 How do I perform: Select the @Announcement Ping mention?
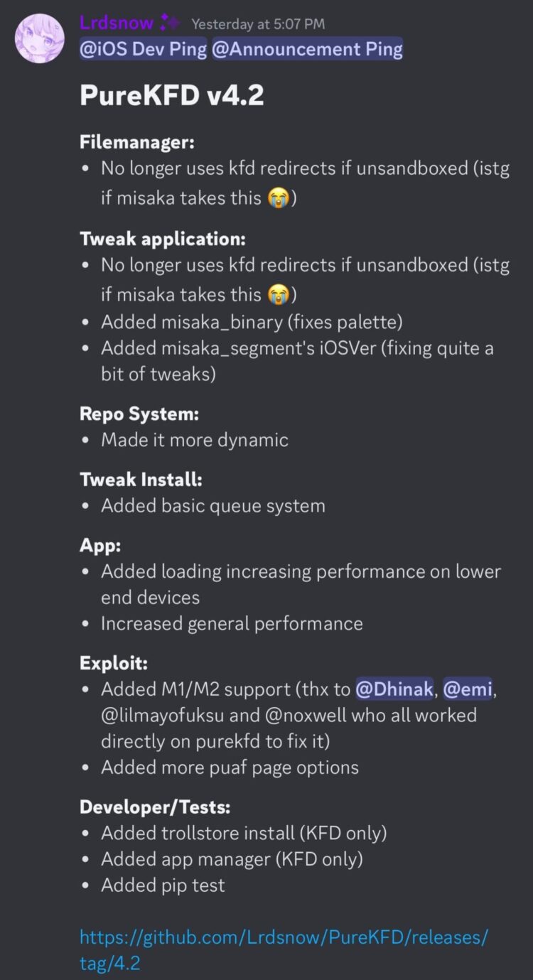[x=307, y=49]
